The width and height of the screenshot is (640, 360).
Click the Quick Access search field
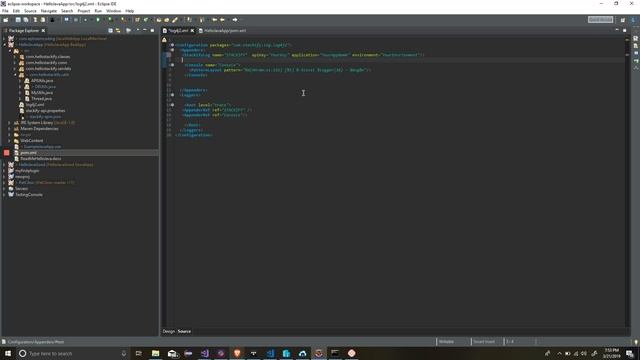(600, 20)
